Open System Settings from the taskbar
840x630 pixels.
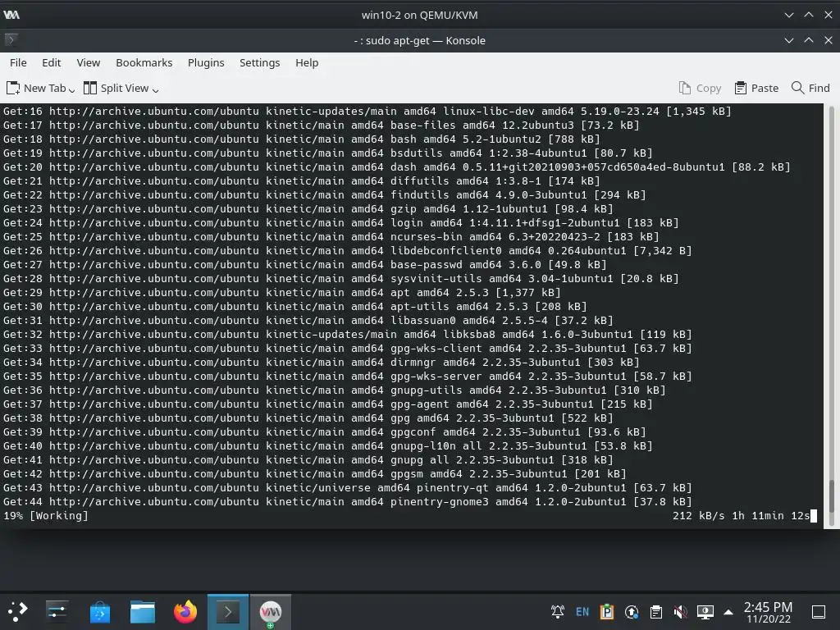pos(57,611)
